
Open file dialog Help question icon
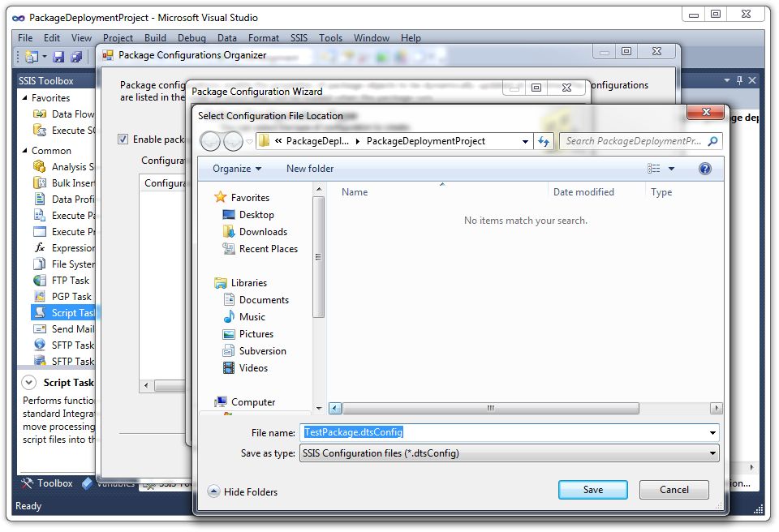(704, 169)
